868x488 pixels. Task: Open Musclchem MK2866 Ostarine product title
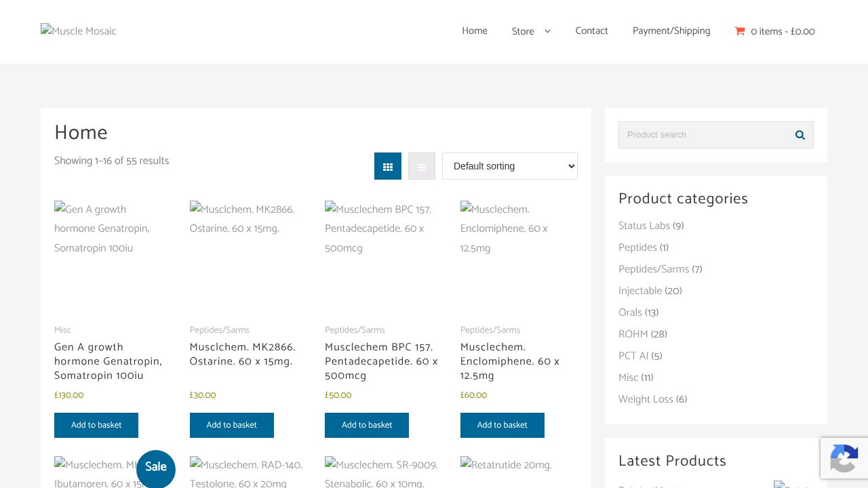(243, 354)
